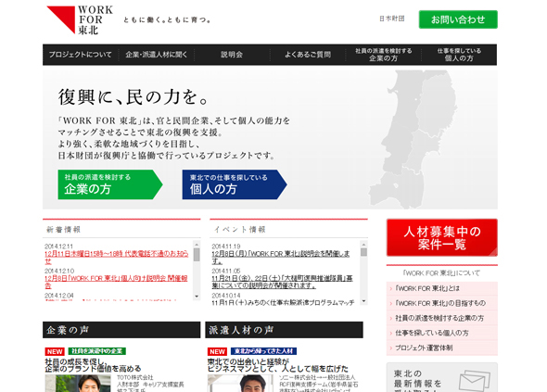Screen dimensions: 547x392
Task: Click green 企業の方 arrow banner button
Action: 110,184
